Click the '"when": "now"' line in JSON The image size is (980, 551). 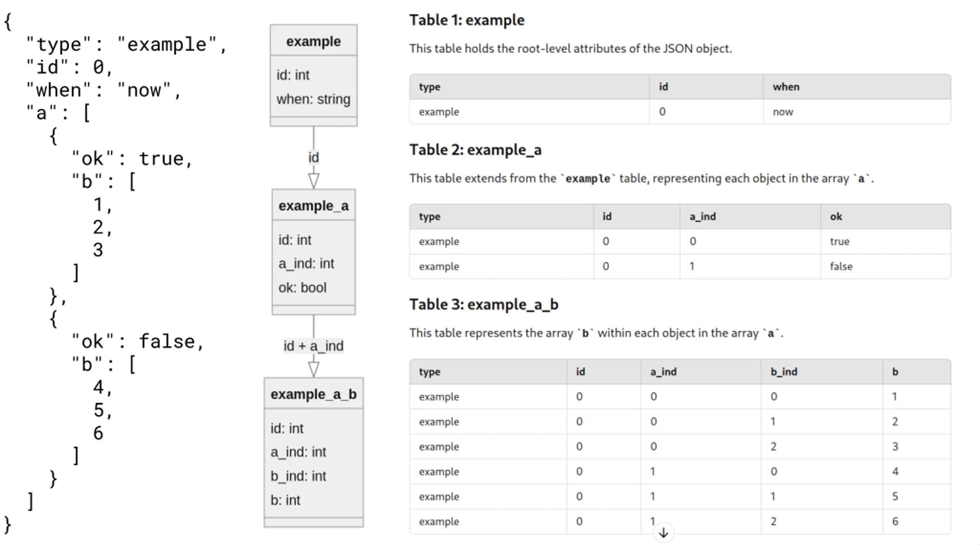(x=103, y=90)
